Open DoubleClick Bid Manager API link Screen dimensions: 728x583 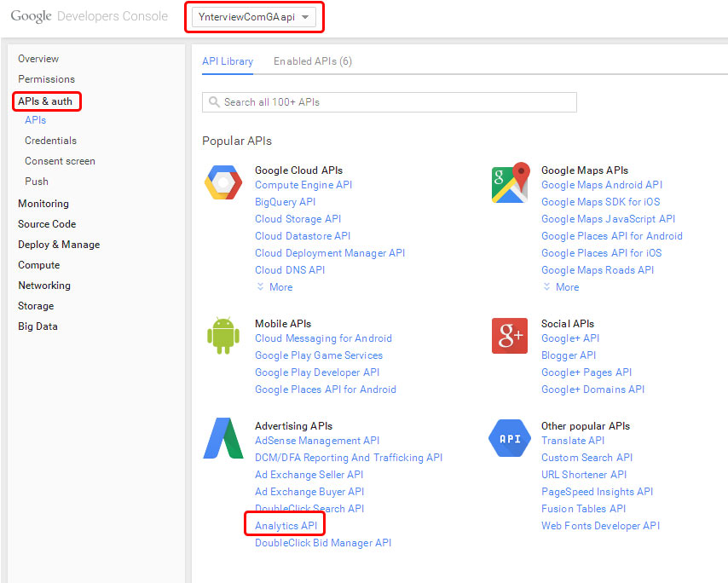click(323, 543)
